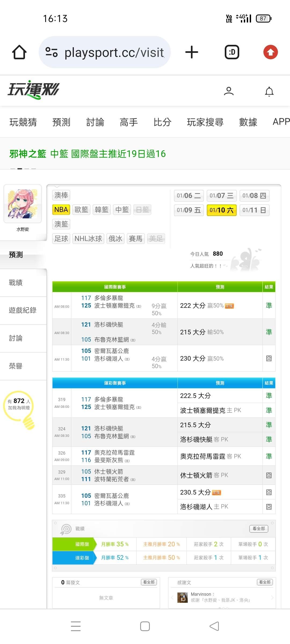
Task: Open 討論 in top navigation
Action: [x=95, y=122]
